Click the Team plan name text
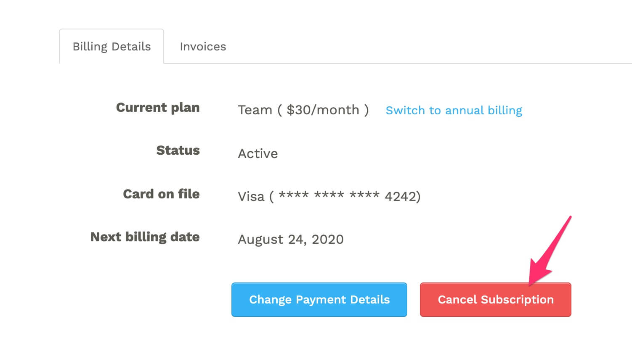 tap(255, 110)
